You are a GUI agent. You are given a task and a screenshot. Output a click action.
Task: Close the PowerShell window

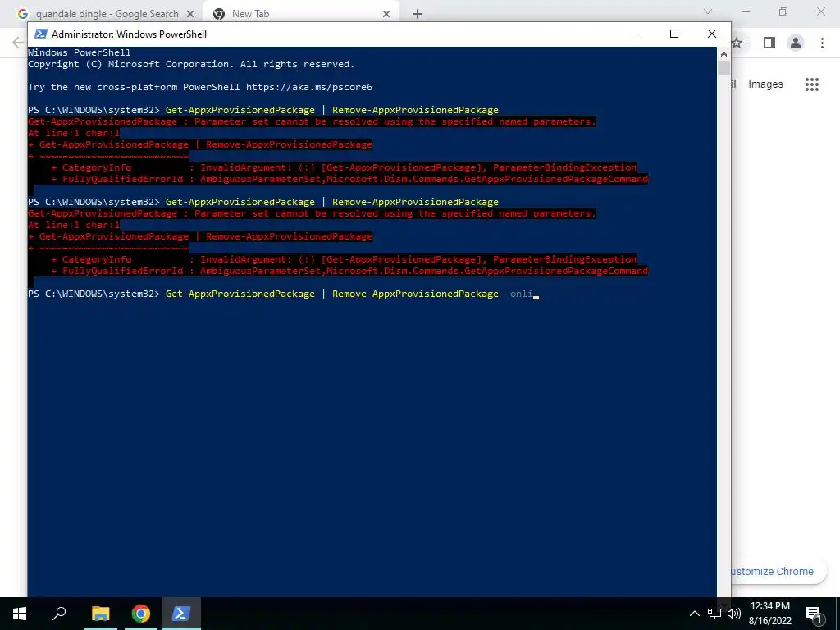(x=712, y=34)
